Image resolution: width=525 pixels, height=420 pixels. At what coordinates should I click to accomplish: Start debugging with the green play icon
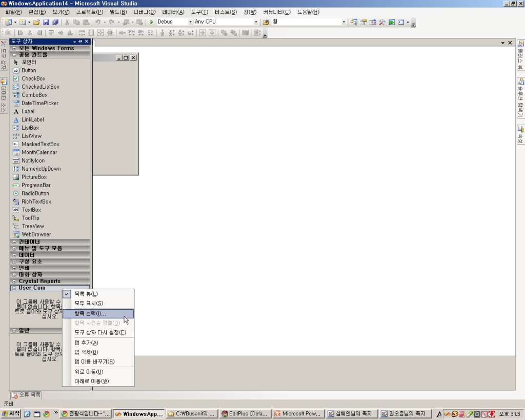click(x=151, y=22)
